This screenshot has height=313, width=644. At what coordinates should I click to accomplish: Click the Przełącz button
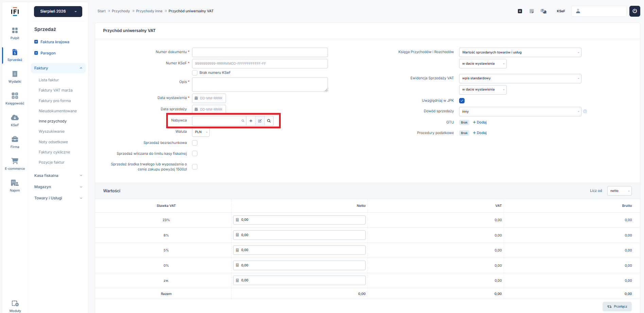pyautogui.click(x=617, y=307)
